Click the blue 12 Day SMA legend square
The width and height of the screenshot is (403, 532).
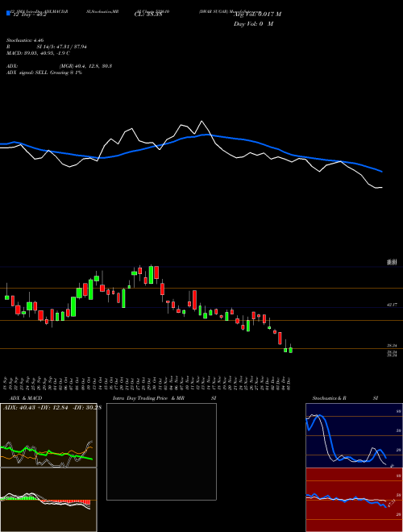pos(8,14)
